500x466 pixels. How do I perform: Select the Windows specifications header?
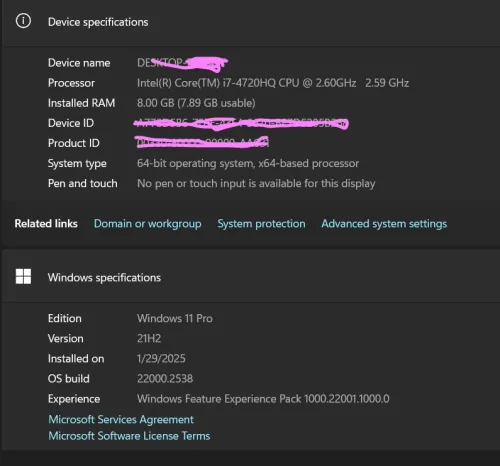(x=104, y=278)
